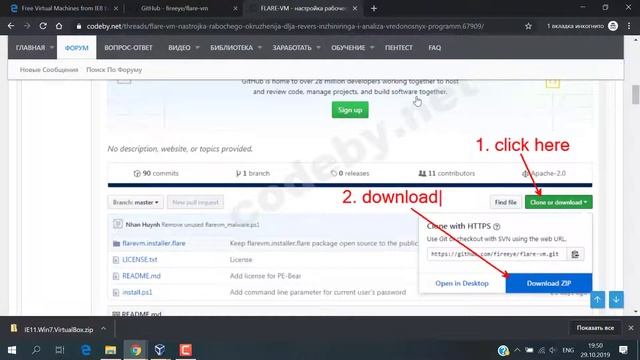
Task: Show hidden tray icons chevron
Action: 517,350
